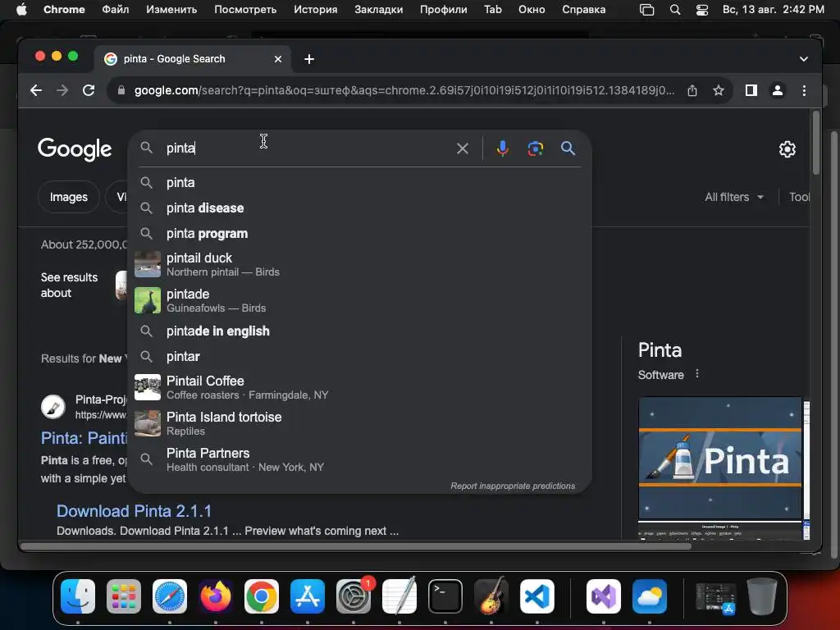This screenshot has height=630, width=840.
Task: Pick the first plain 'pinta' suggestion
Action: point(359,183)
